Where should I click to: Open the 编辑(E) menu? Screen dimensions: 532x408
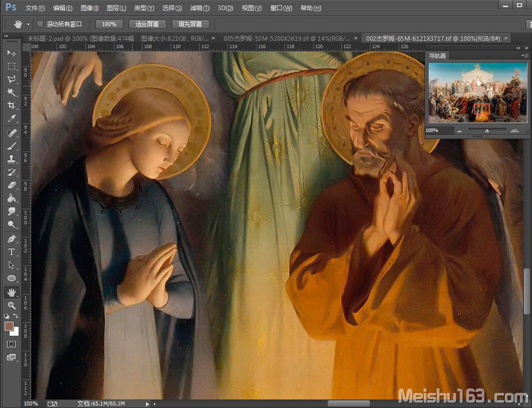(x=63, y=8)
